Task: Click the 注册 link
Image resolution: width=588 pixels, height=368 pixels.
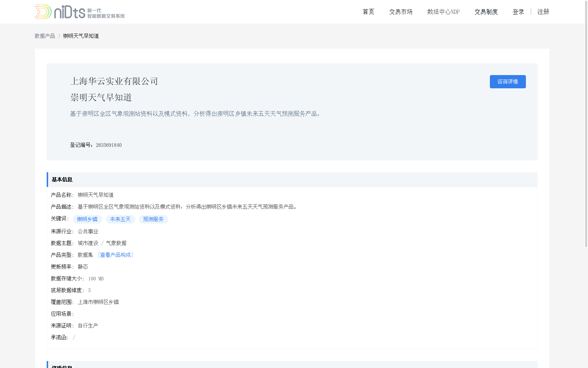Action: pyautogui.click(x=543, y=12)
